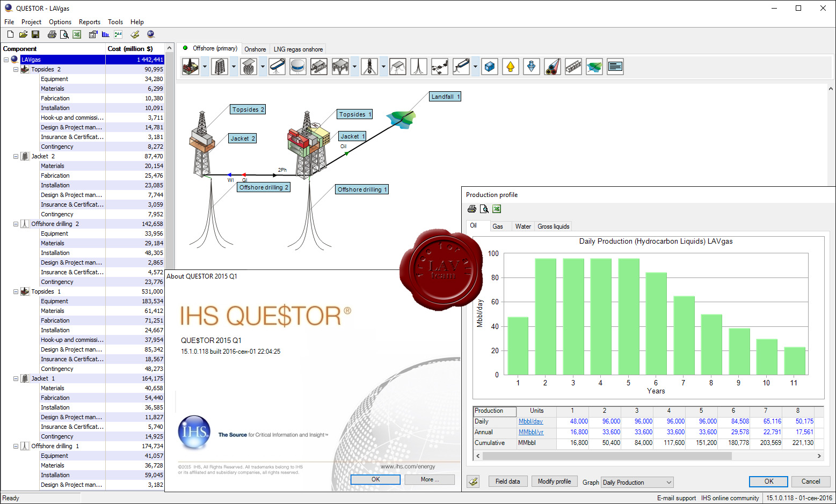Export to Excel from the main toolbar
This screenshot has height=504, width=836.
[77, 34]
